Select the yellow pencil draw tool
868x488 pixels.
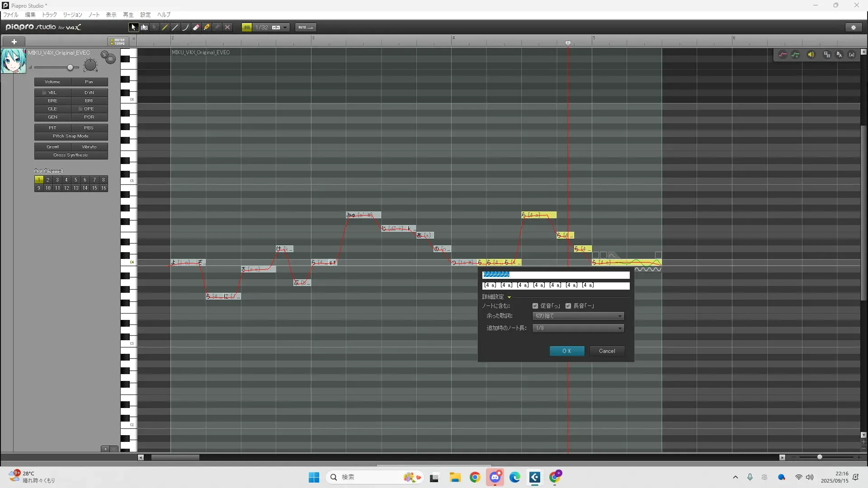tap(165, 28)
